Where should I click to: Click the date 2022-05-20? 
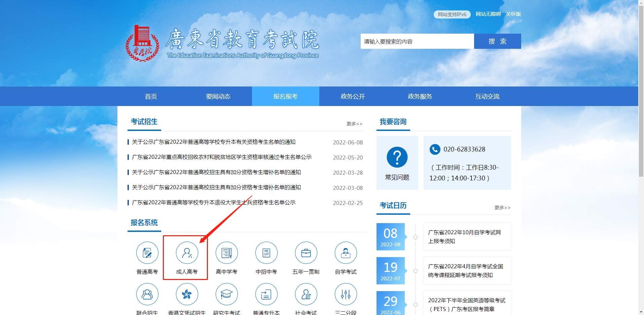348,157
